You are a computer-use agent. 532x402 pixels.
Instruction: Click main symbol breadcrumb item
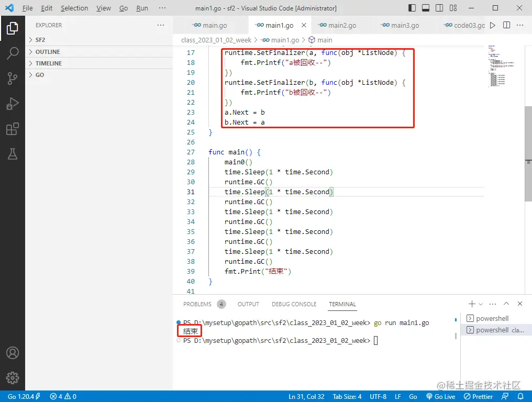click(320, 40)
